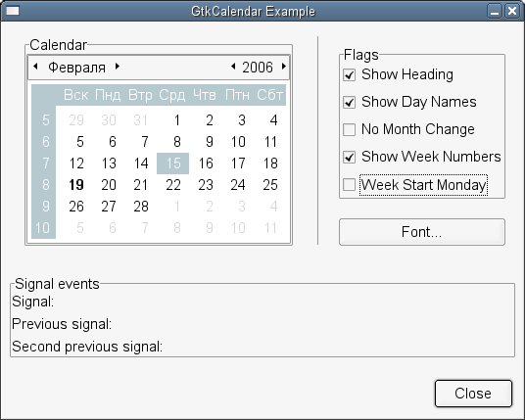Select grayed day 11 in last row
This screenshot has width=525, height=420.
(x=270, y=228)
